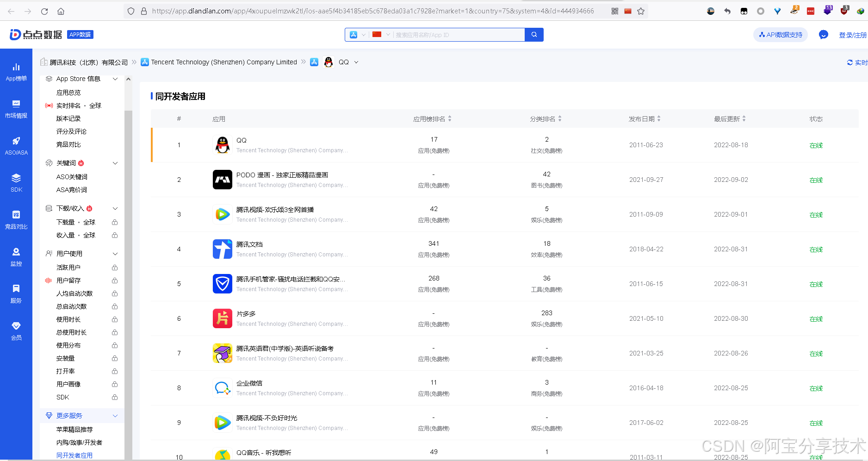
Task: Click Tencent Technology (Shenzhen) breadcrumb link
Action: tap(224, 62)
